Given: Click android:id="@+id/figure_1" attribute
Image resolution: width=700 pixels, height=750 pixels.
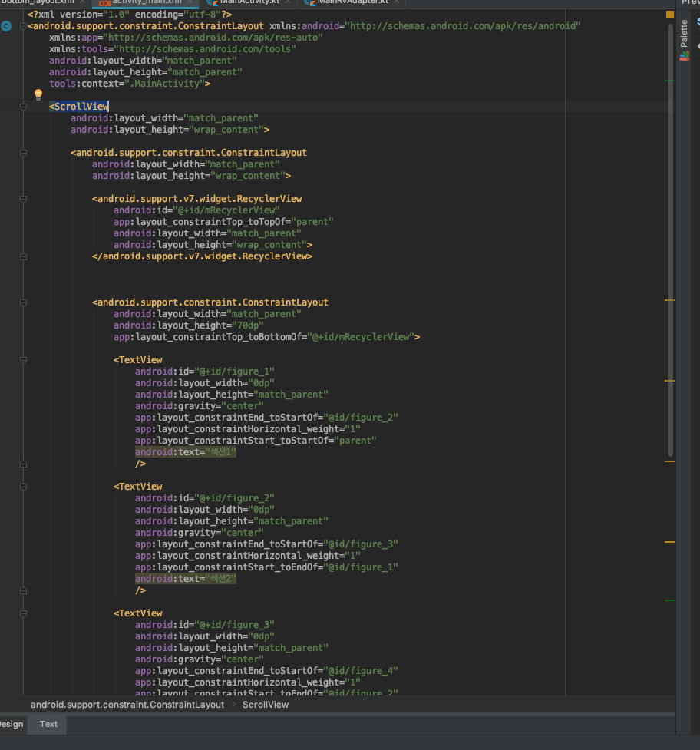Looking at the screenshot, I should click(205, 372).
